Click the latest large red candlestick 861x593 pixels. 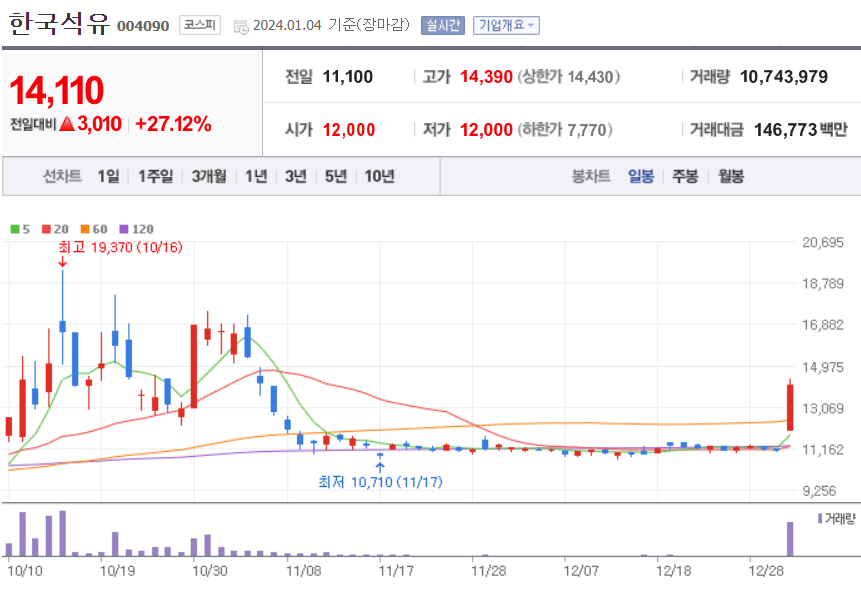point(790,407)
